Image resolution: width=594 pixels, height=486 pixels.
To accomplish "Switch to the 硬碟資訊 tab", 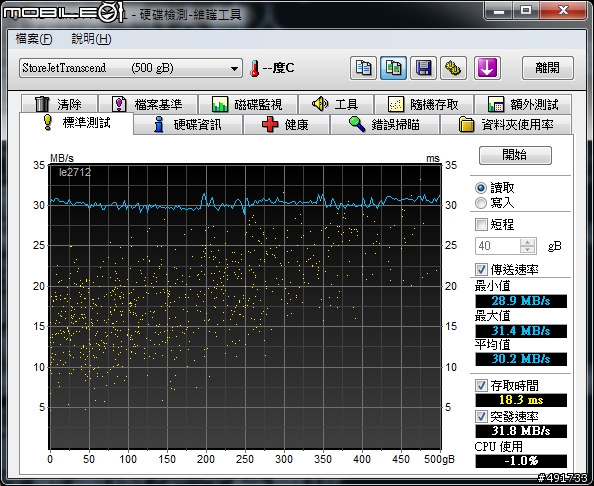I will point(188,125).
